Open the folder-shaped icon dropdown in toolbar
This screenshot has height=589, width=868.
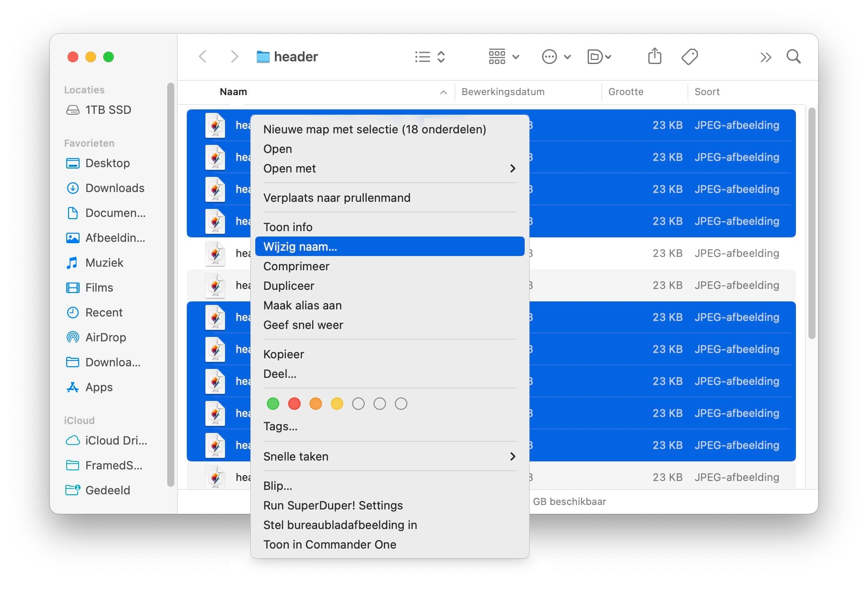[x=599, y=57]
